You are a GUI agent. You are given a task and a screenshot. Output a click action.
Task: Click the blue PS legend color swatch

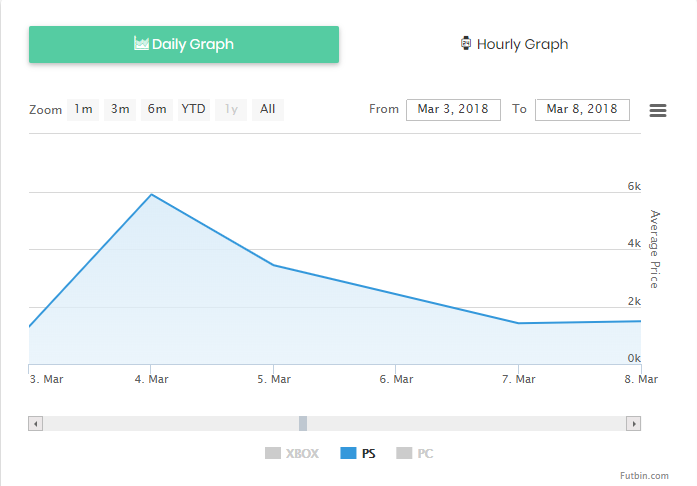[348, 453]
